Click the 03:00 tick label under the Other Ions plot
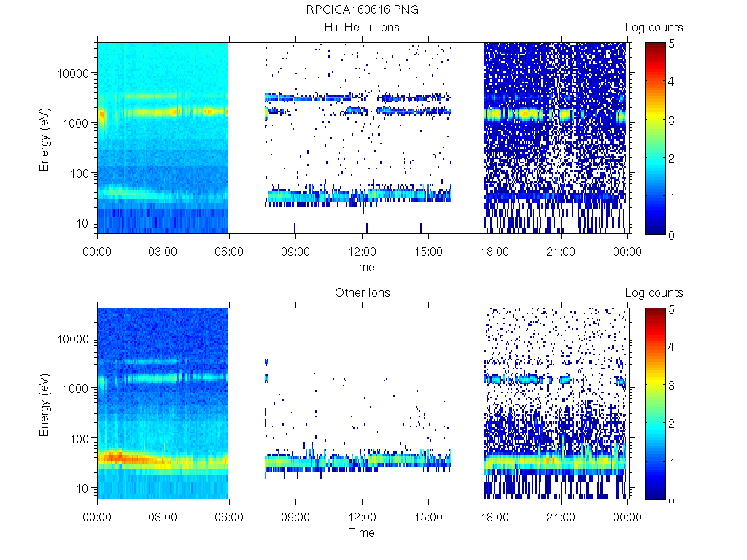The width and height of the screenshot is (747, 560). click(163, 517)
